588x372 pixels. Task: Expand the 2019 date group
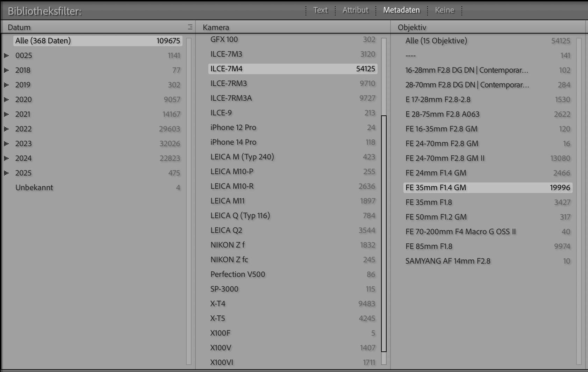point(6,85)
